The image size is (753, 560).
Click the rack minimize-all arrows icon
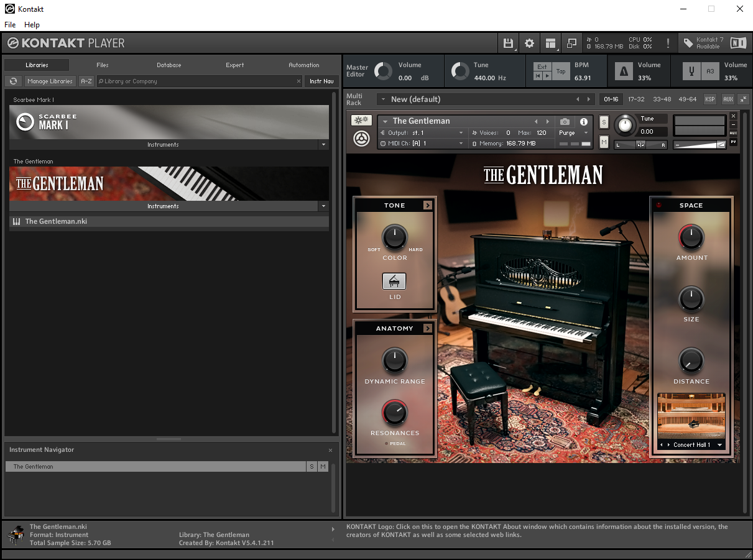[743, 99]
